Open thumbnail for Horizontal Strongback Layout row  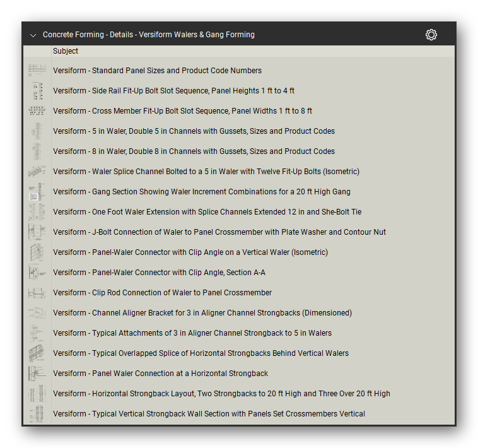click(x=37, y=393)
